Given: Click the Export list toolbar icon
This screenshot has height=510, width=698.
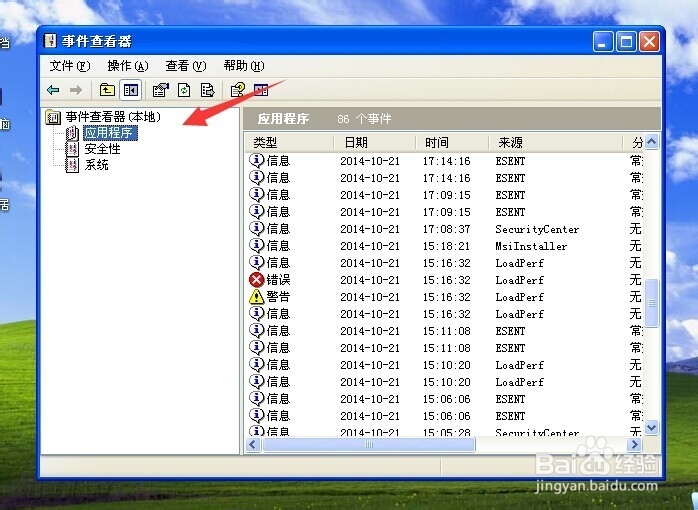Looking at the screenshot, I should (x=207, y=90).
